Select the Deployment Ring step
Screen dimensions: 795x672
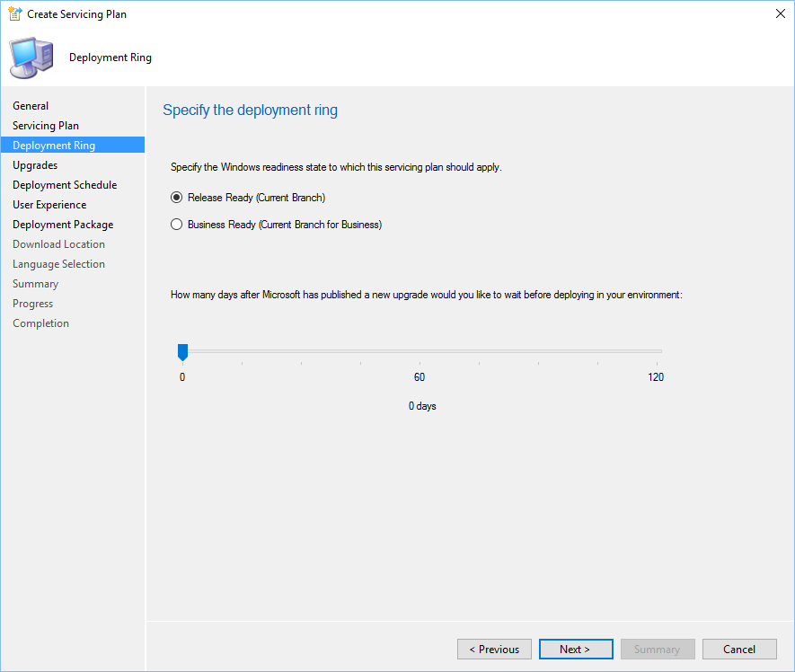(x=73, y=145)
